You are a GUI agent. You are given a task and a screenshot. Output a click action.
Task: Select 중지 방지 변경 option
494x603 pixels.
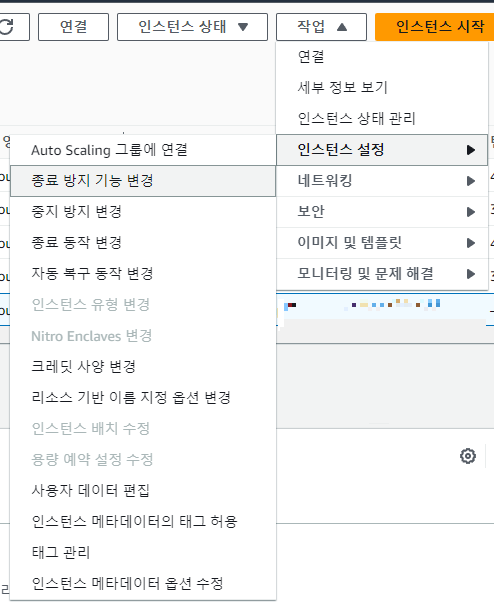tap(143, 212)
